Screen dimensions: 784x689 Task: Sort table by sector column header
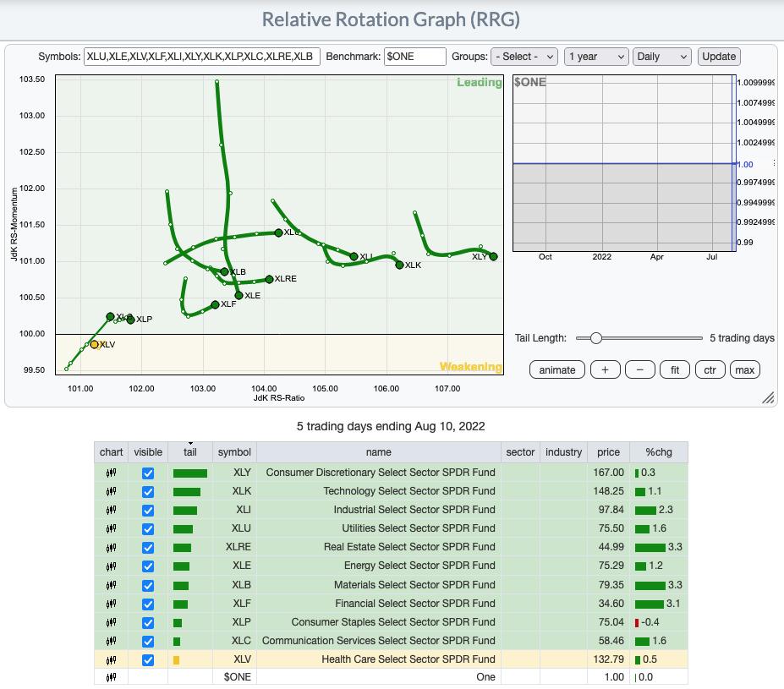click(520, 452)
